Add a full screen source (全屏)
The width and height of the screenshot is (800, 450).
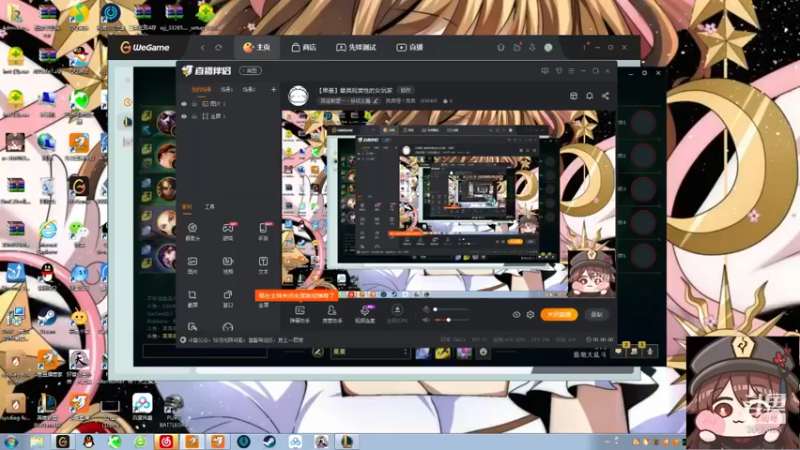tap(263, 305)
